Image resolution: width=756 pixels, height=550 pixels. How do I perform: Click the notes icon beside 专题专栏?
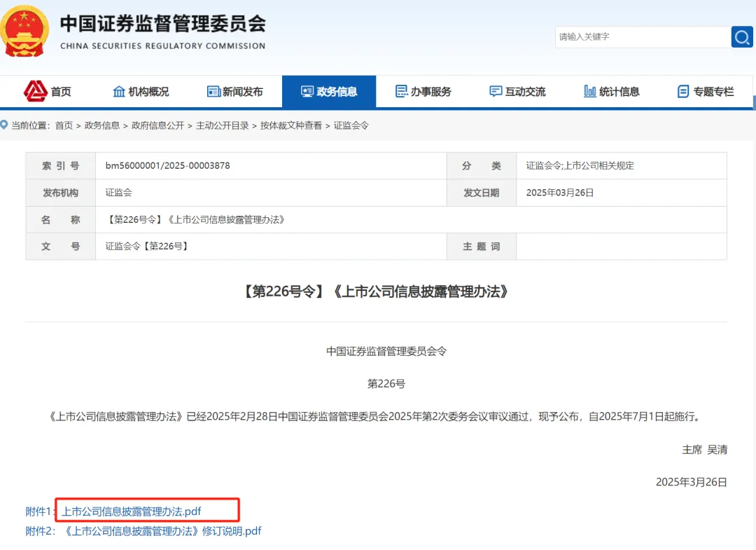pyautogui.click(x=683, y=91)
